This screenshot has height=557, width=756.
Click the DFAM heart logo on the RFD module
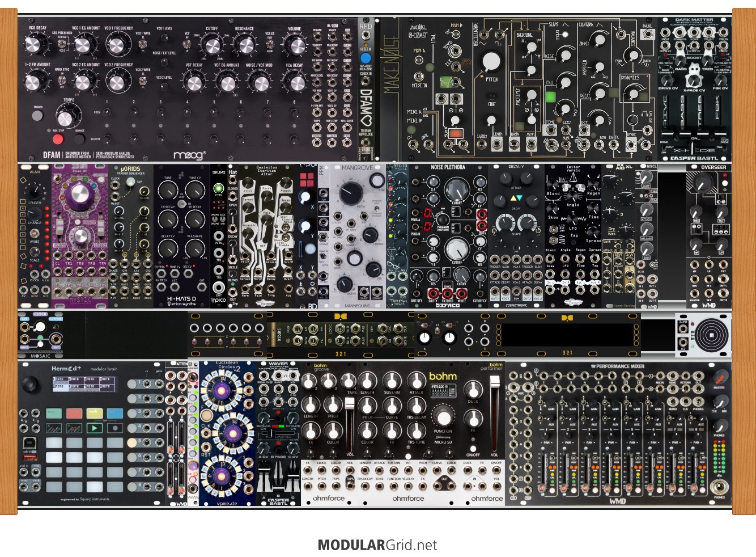coord(366,107)
